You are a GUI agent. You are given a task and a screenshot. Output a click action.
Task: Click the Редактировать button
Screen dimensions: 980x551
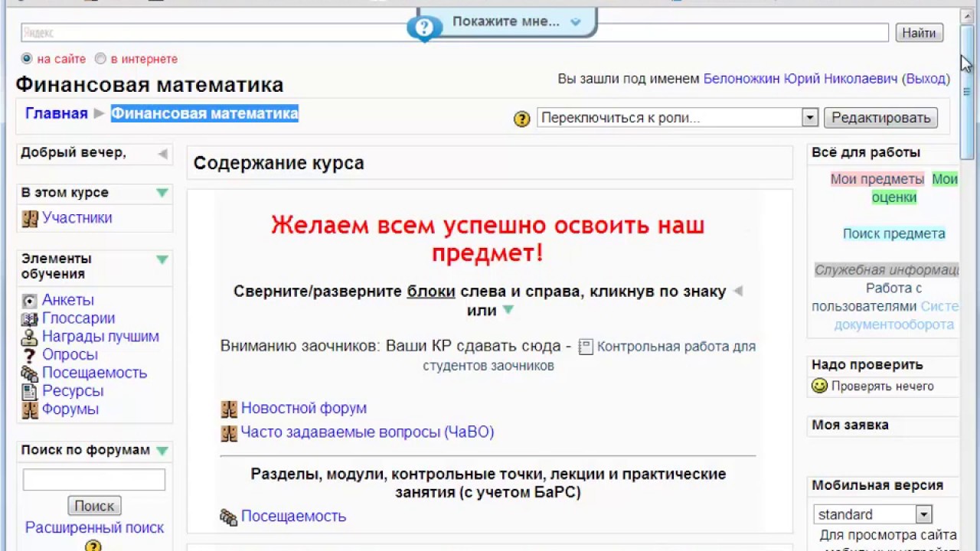[x=880, y=118]
